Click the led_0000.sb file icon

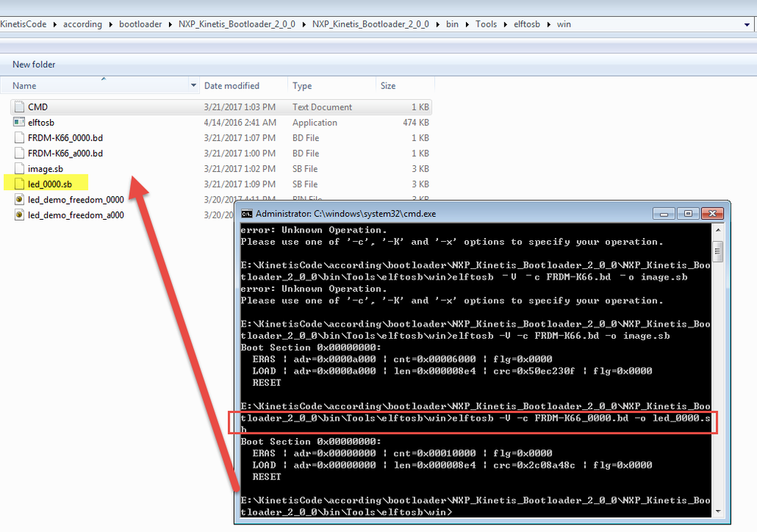pos(19,184)
